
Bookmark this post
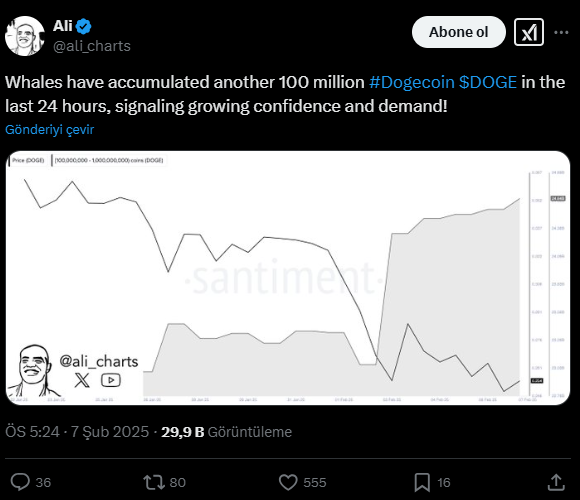(422, 482)
